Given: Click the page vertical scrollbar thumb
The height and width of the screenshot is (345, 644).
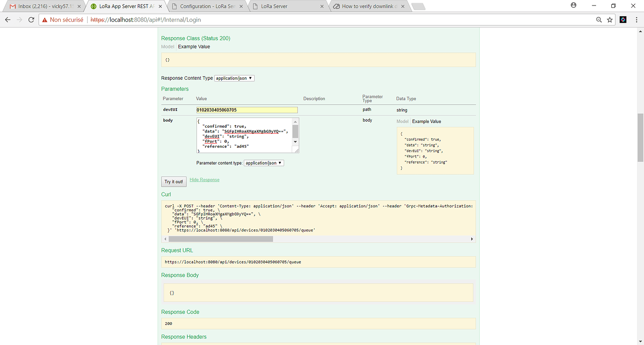Looking at the screenshot, I should [x=640, y=137].
